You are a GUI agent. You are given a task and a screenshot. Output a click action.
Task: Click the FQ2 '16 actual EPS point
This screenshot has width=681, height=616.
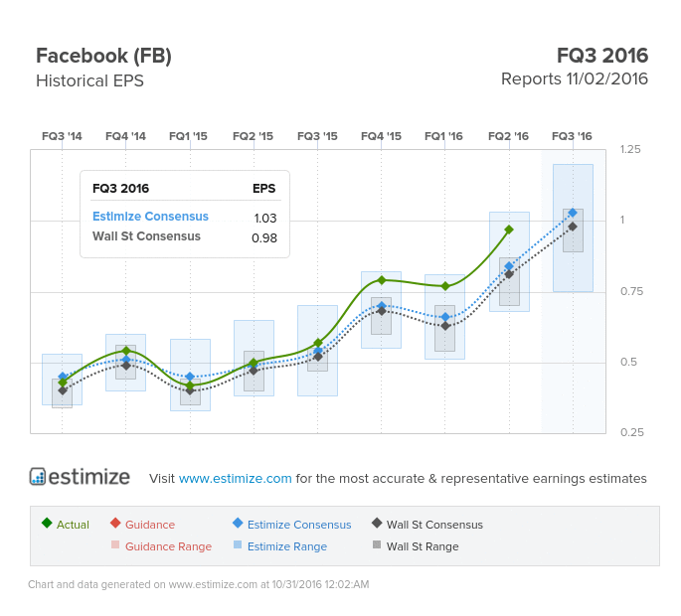point(509,230)
